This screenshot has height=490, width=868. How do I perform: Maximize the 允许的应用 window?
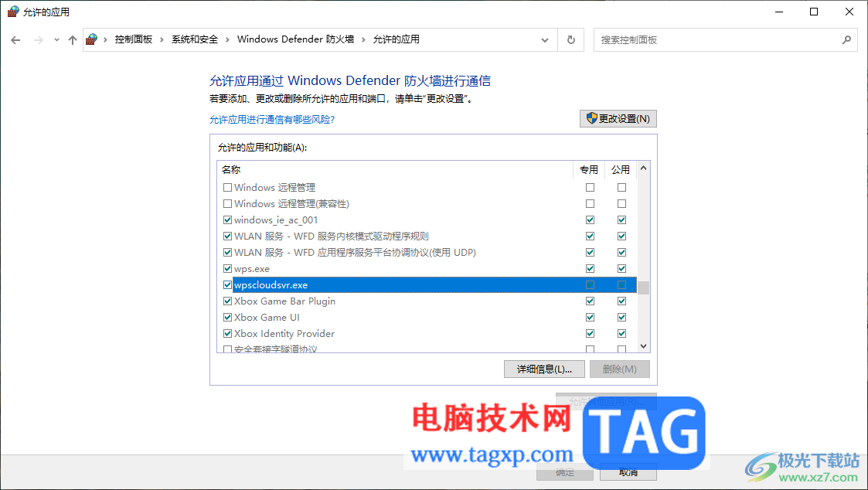(814, 12)
